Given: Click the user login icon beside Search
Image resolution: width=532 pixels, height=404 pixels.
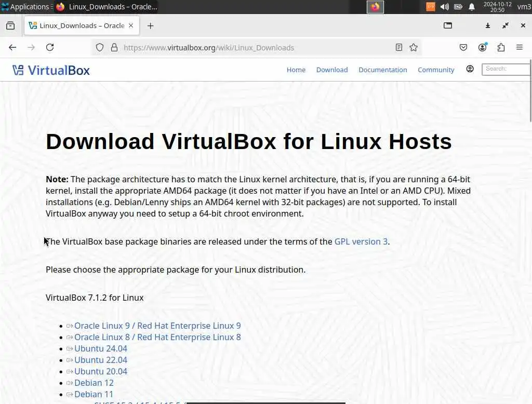Looking at the screenshot, I should [x=470, y=69].
